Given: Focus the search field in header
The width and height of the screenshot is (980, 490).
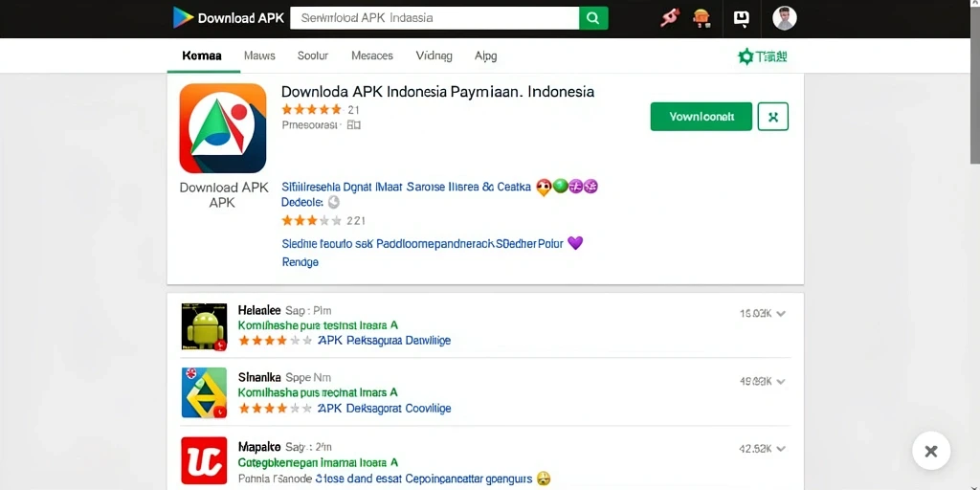Looking at the screenshot, I should pyautogui.click(x=435, y=17).
